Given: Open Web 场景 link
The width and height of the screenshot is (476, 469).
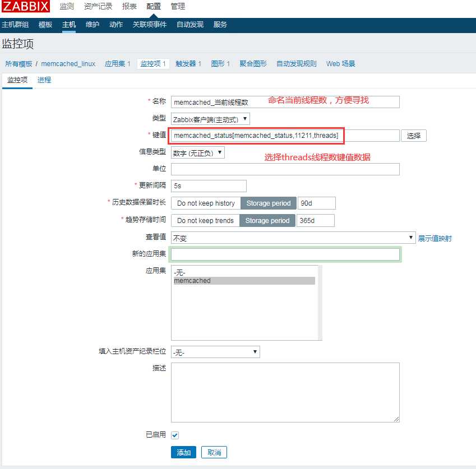Looking at the screenshot, I should [341, 64].
